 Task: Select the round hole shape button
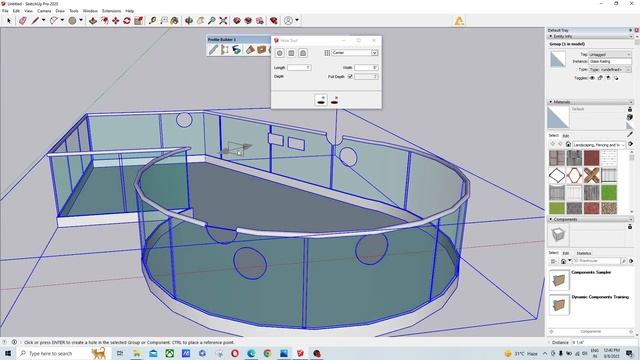280,53
